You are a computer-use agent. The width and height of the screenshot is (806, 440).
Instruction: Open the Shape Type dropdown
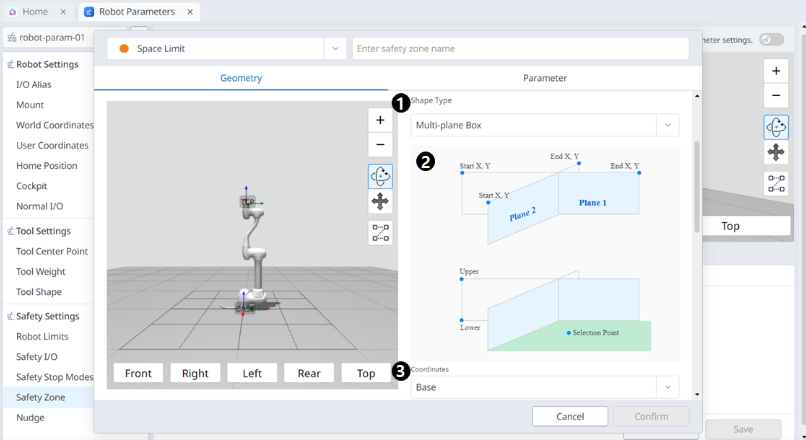coord(544,125)
